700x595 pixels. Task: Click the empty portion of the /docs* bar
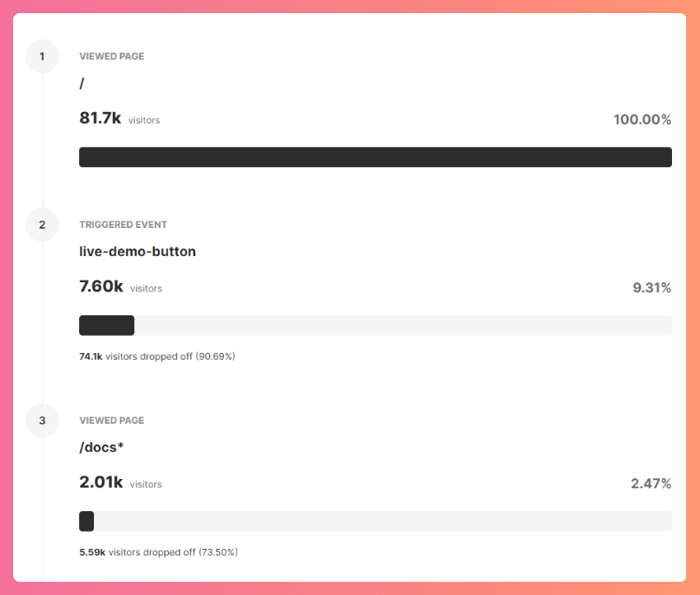383,521
